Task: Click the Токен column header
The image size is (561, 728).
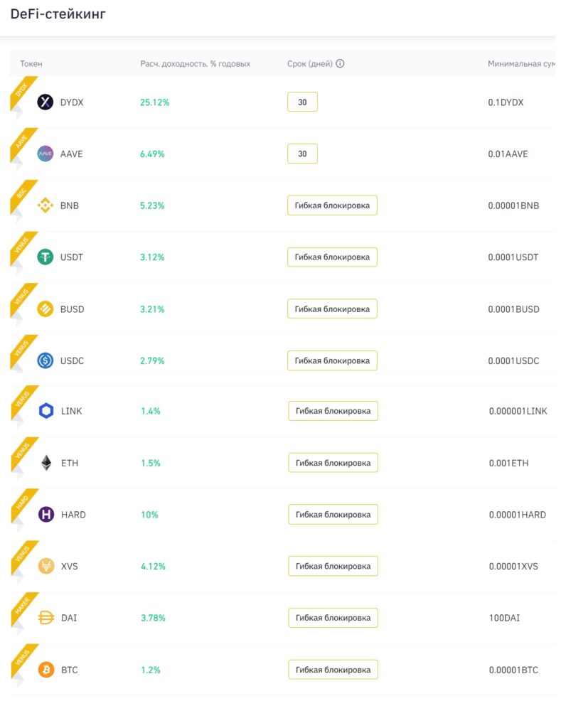Action: [31, 63]
